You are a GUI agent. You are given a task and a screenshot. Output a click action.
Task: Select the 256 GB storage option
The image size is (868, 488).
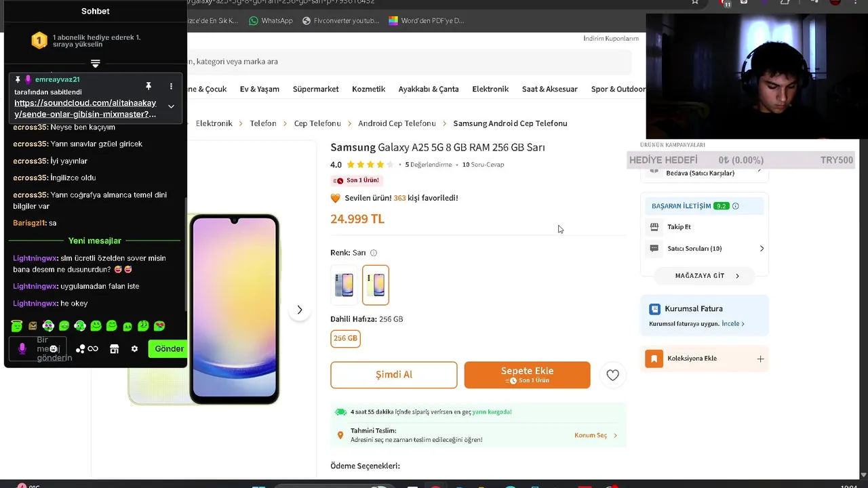[x=345, y=338]
